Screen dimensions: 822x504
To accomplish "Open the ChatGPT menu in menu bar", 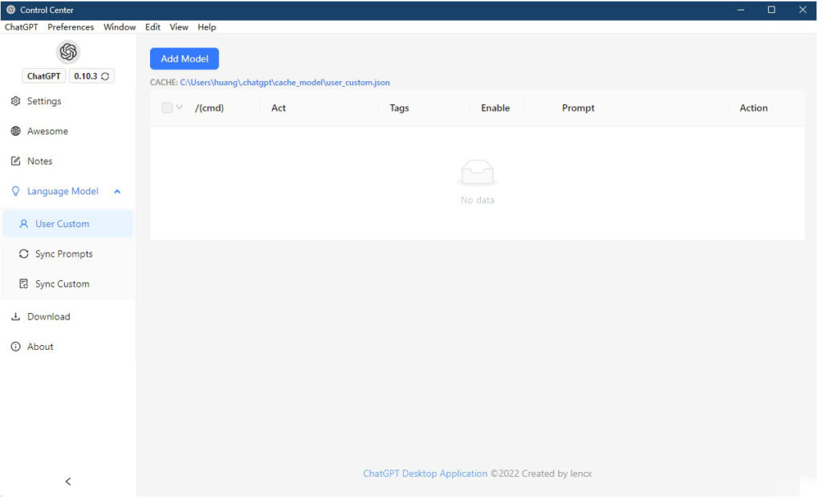I will point(22,27).
